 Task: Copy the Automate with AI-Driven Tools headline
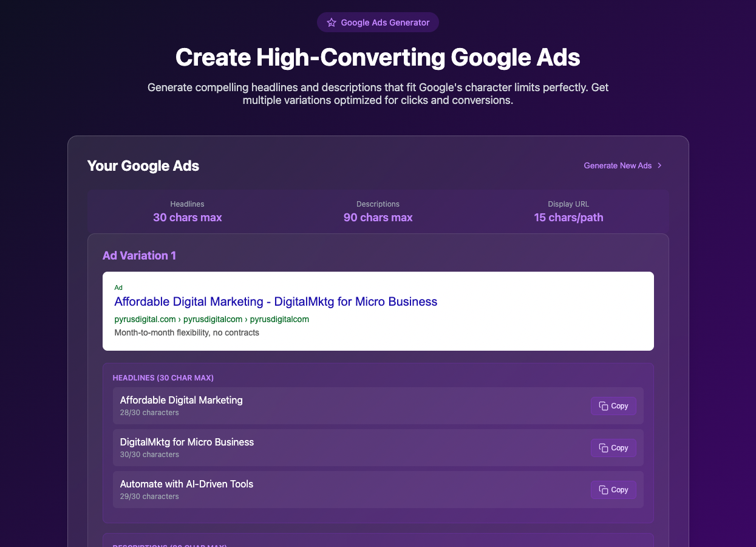click(613, 490)
